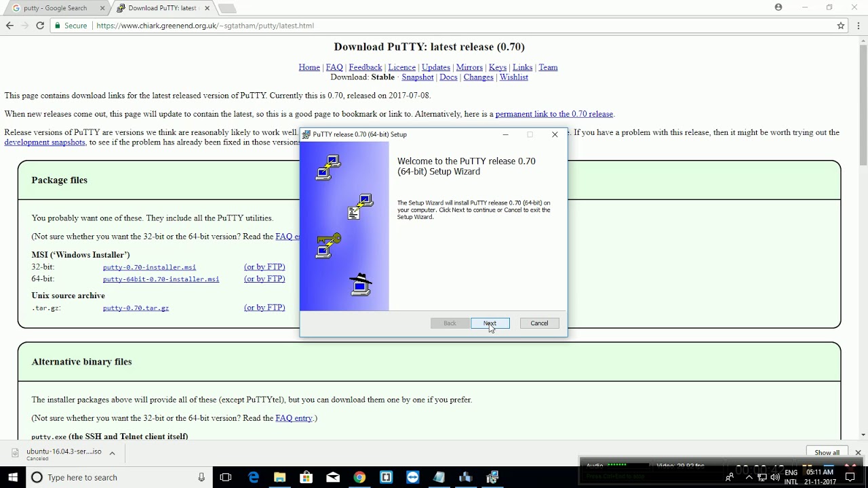868x488 pixels.
Task: Click (or by FTP) for the 32-bit installer
Action: pos(264,267)
